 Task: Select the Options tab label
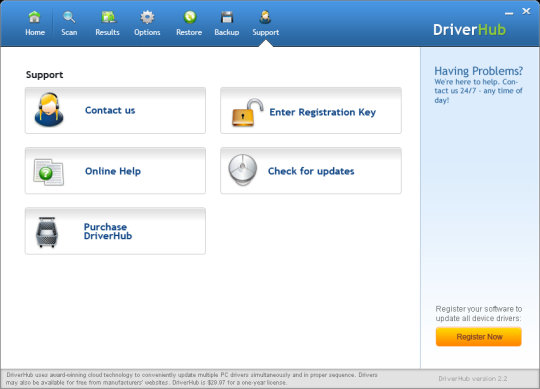tap(147, 32)
